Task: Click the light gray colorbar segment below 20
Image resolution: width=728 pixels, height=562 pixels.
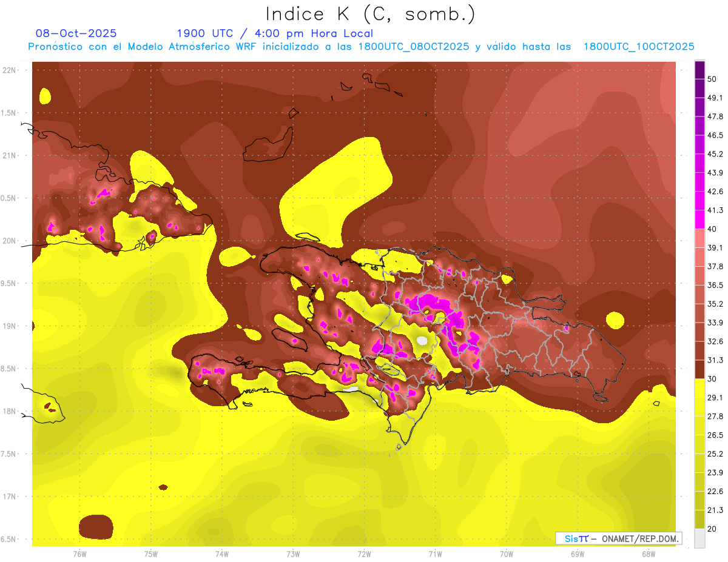Action: click(x=700, y=538)
